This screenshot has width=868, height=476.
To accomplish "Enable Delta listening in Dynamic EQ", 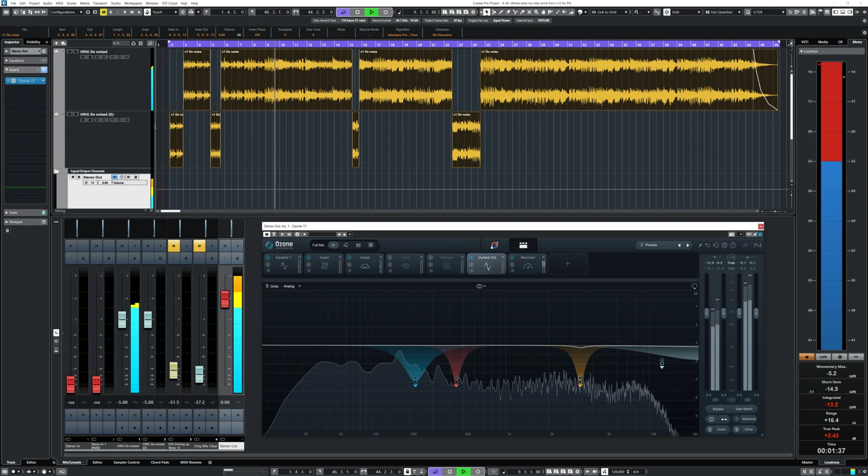I will point(272,286).
